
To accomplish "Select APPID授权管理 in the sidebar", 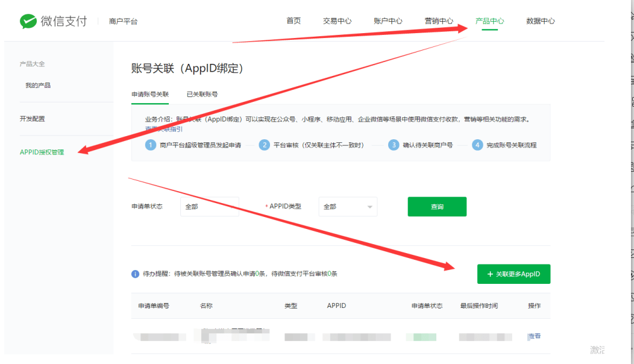I will point(42,152).
